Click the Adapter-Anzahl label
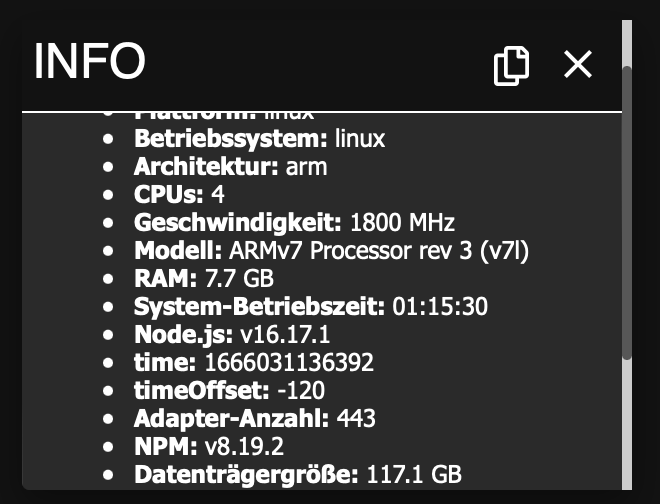Viewport: 660px width, 504px height. (232, 418)
